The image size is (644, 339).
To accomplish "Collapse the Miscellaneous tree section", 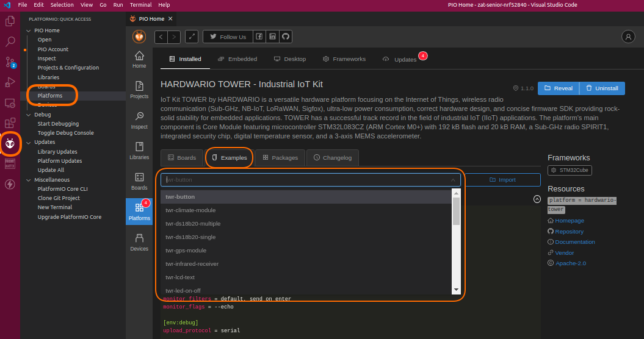I will coord(28,180).
